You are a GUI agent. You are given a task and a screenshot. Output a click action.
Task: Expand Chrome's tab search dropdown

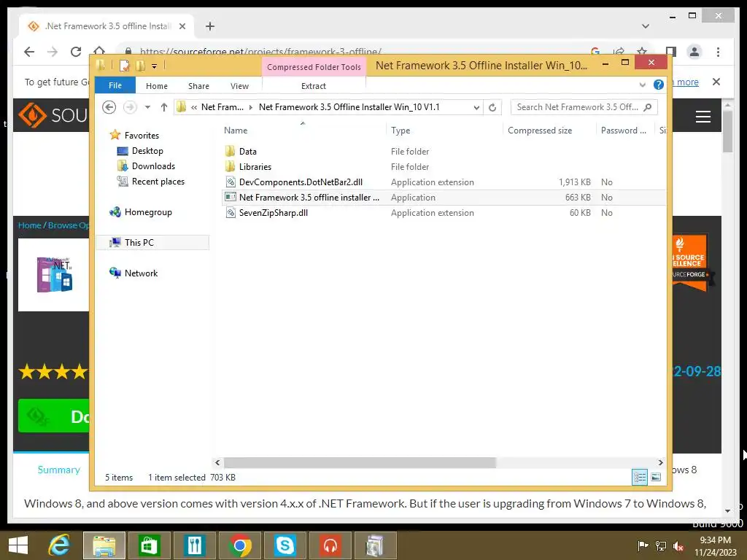[x=646, y=26]
